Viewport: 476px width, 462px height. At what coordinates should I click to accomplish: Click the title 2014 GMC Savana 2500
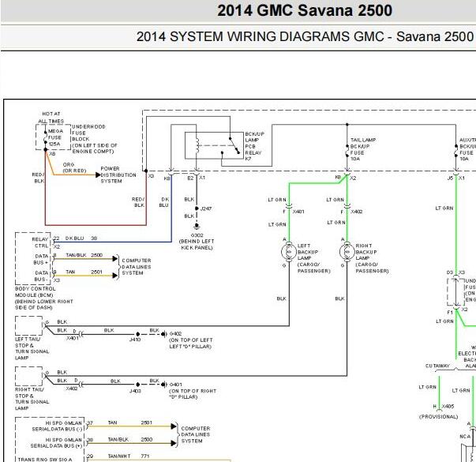[305, 10]
